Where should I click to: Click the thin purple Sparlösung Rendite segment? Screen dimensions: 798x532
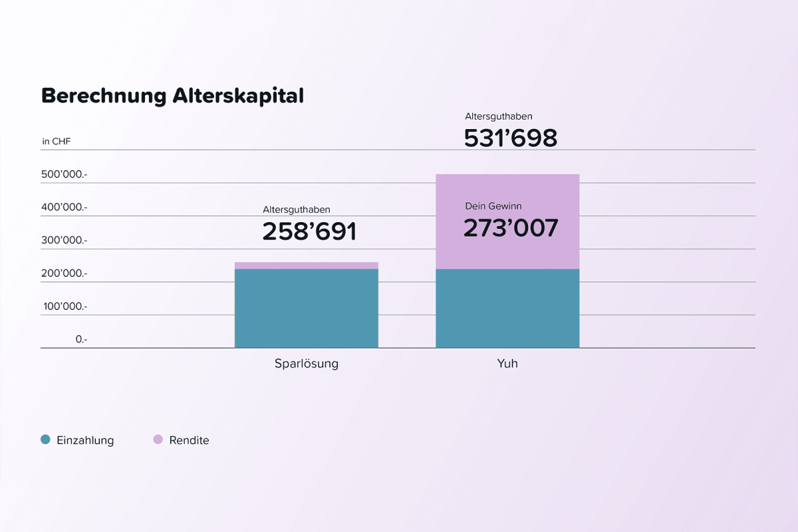pyautogui.click(x=307, y=265)
